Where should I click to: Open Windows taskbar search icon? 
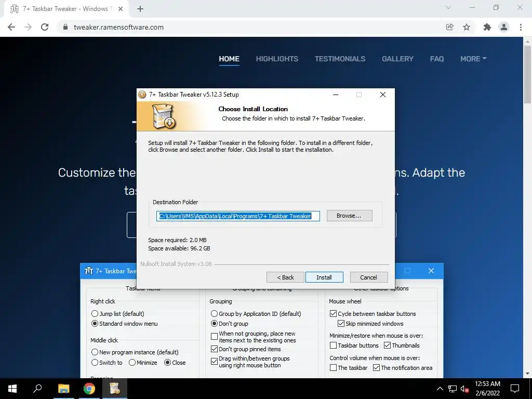[37, 389]
